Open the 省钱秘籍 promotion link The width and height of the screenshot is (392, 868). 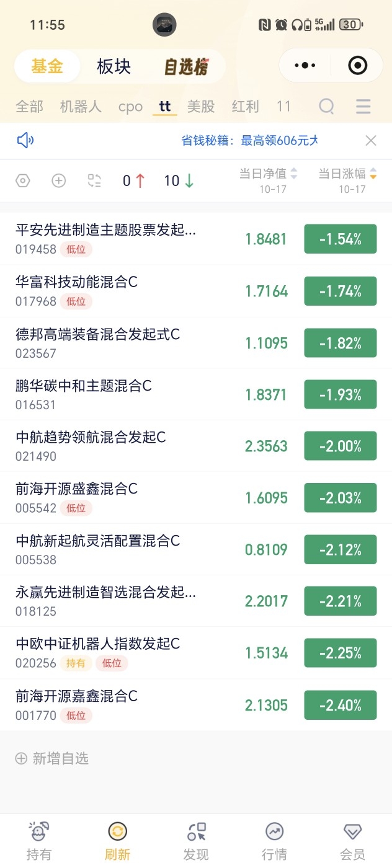coord(249,141)
